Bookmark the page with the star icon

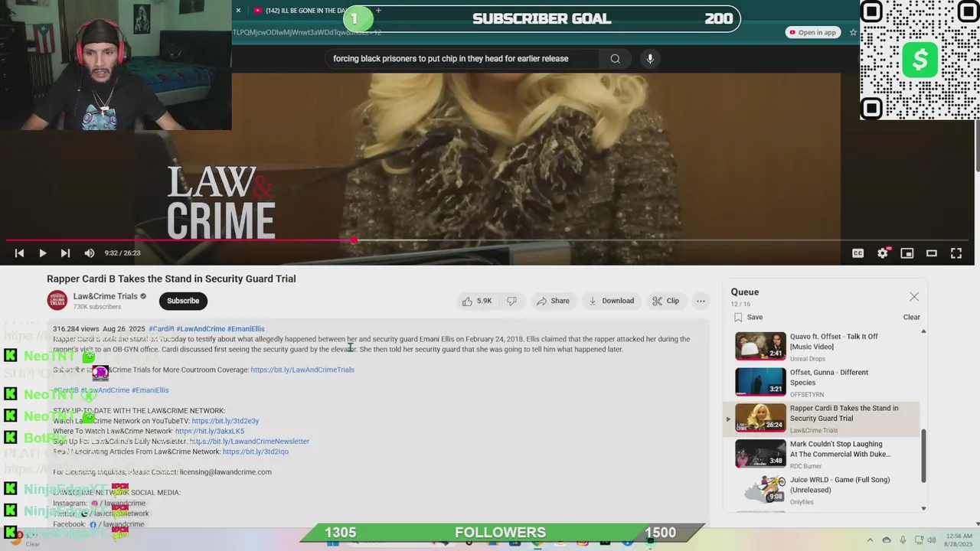(x=853, y=33)
